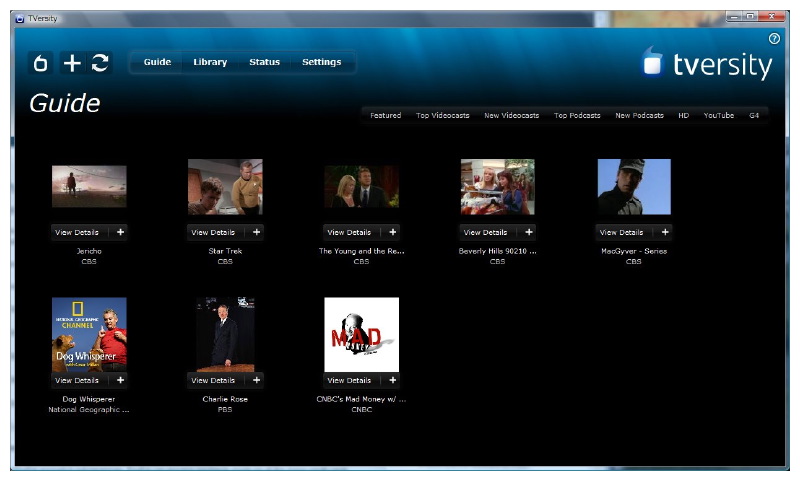
Task: Click the refresh arrows toolbar icon
Action: pyautogui.click(x=99, y=63)
